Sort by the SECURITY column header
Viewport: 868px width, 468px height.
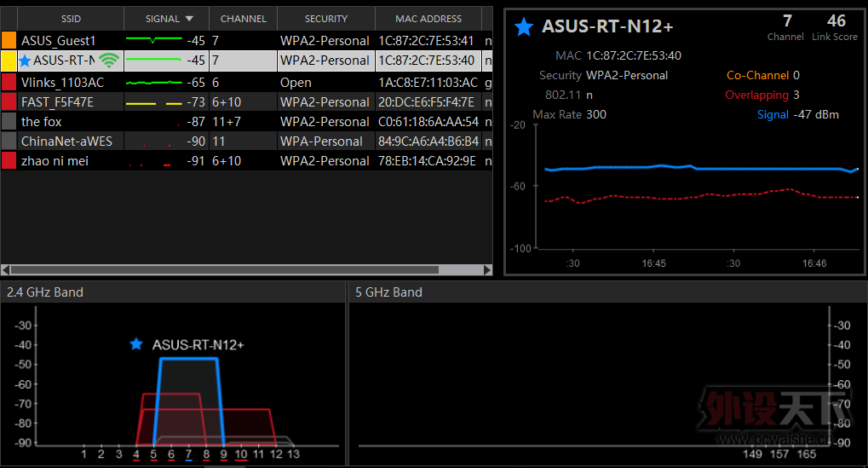[x=326, y=19]
